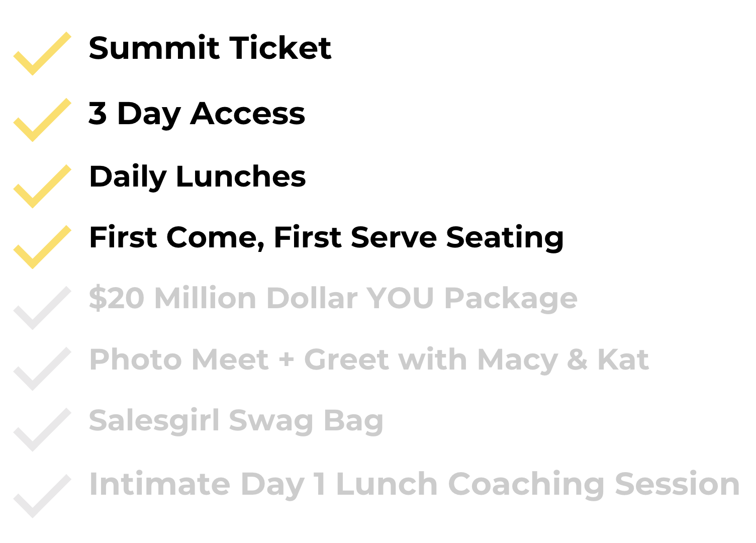756x543 pixels.
Task: Click the gray checkmark beside $20 Million Dollar YOU Package
Action: (x=41, y=308)
